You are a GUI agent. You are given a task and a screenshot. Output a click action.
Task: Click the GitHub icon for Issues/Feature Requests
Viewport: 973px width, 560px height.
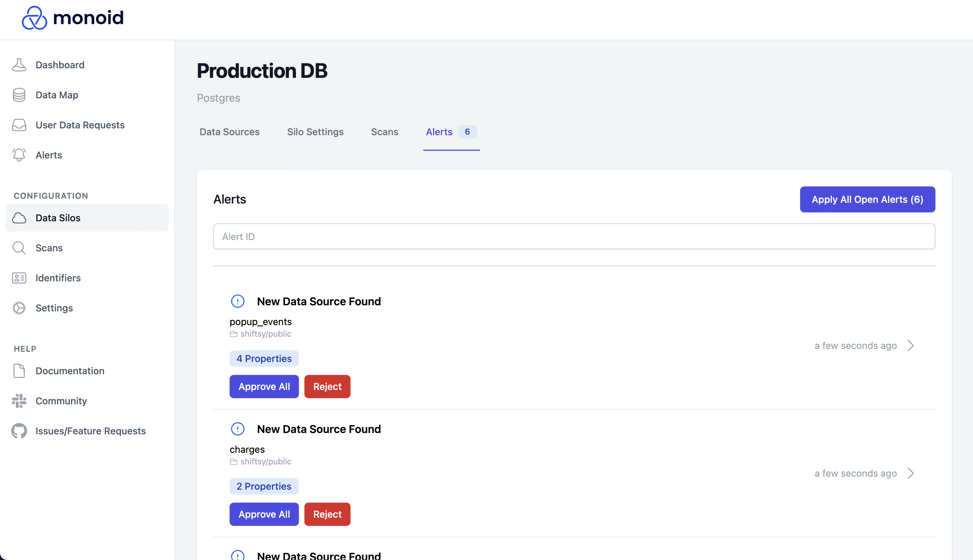coord(19,431)
